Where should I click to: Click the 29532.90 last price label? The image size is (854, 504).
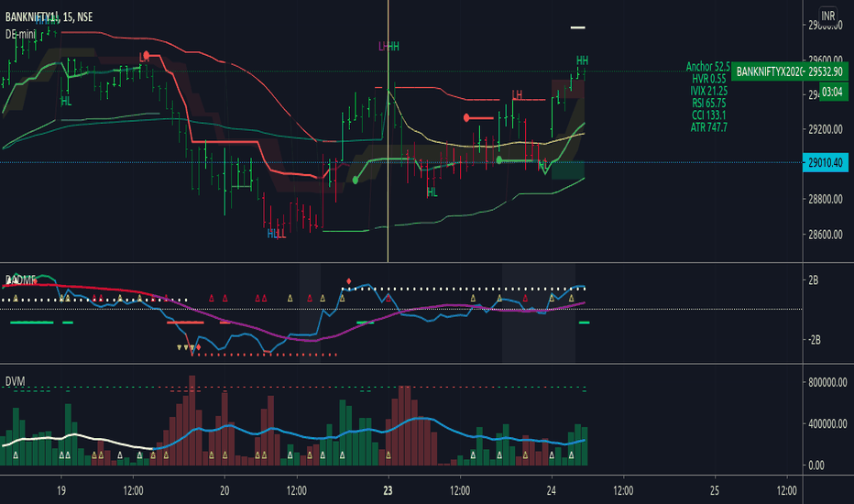(826, 71)
